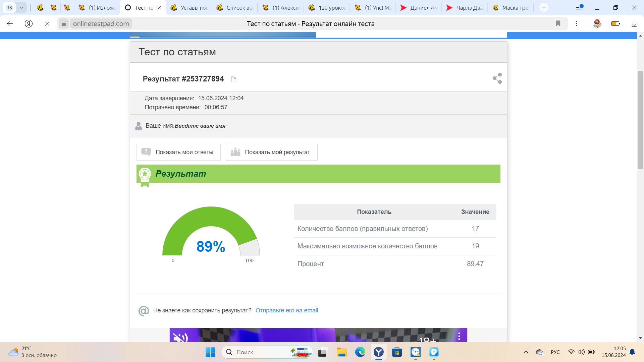This screenshot has height=362, width=644.
Task: Open browser three-dot page menu
Action: (577, 23)
